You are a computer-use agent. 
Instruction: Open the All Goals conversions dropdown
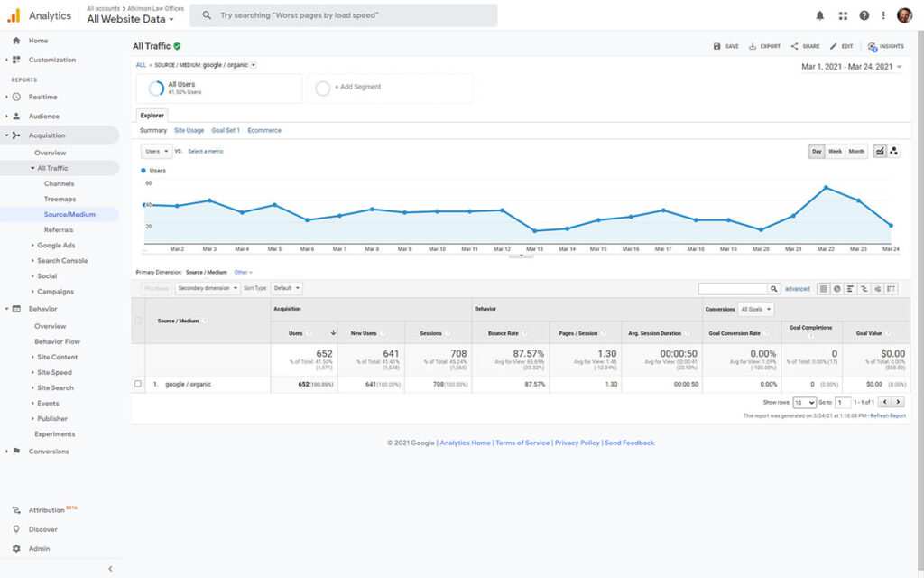coord(756,309)
